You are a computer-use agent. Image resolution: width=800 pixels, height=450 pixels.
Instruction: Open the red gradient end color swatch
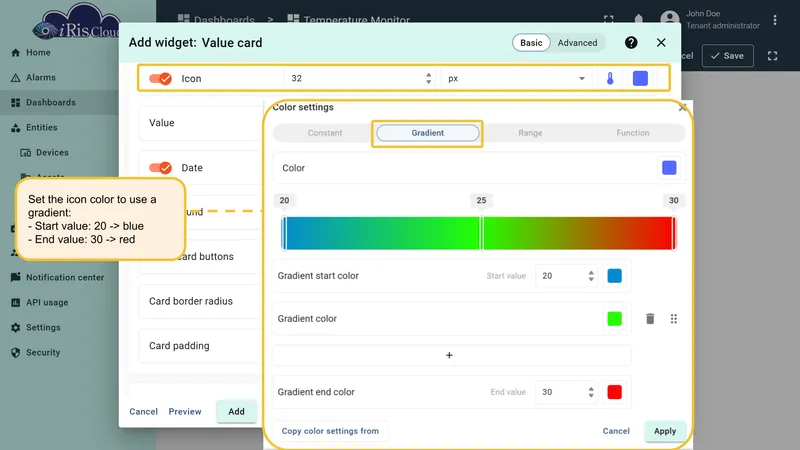[614, 392]
